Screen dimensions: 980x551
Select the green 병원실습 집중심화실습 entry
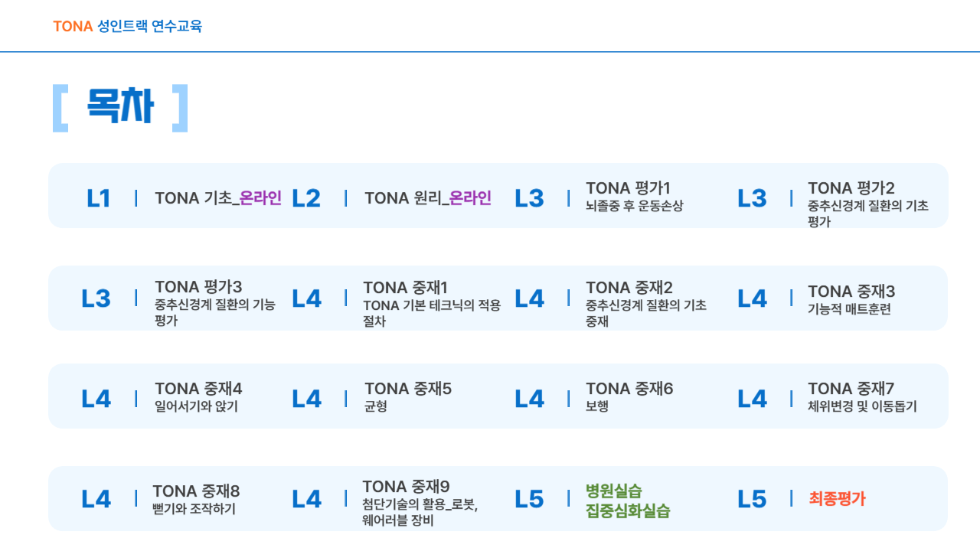[628, 501]
